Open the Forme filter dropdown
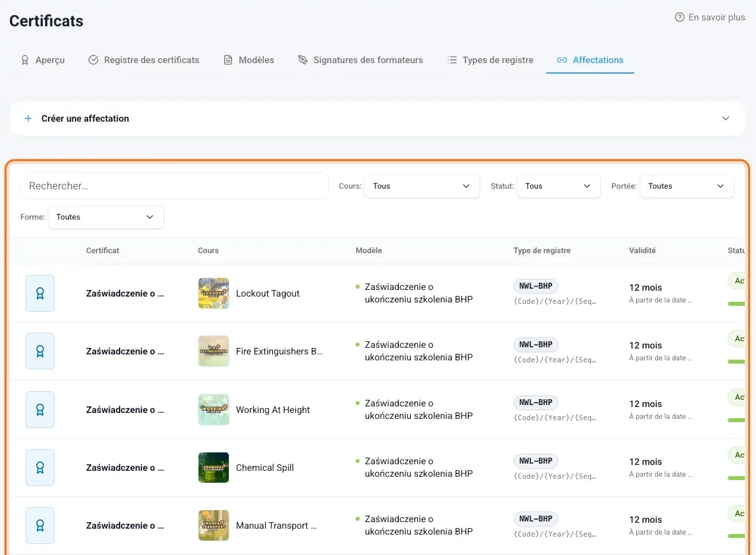Screen dimensions: 756x555 coord(106,217)
